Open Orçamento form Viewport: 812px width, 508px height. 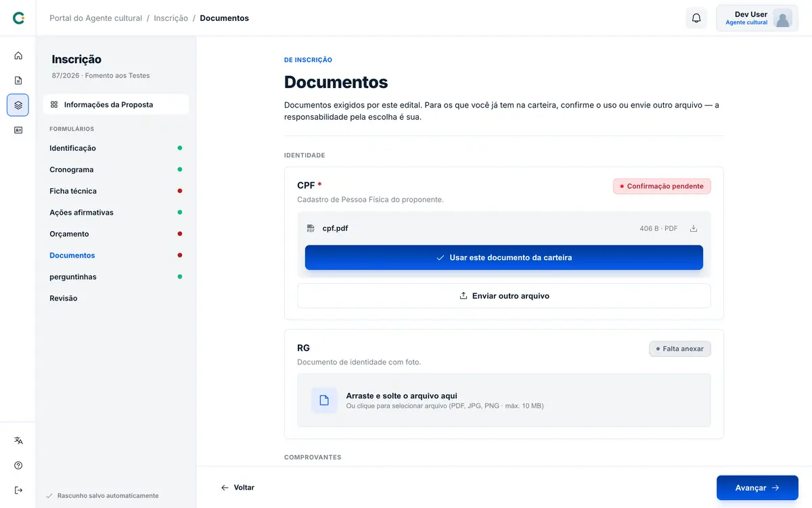[116, 234]
